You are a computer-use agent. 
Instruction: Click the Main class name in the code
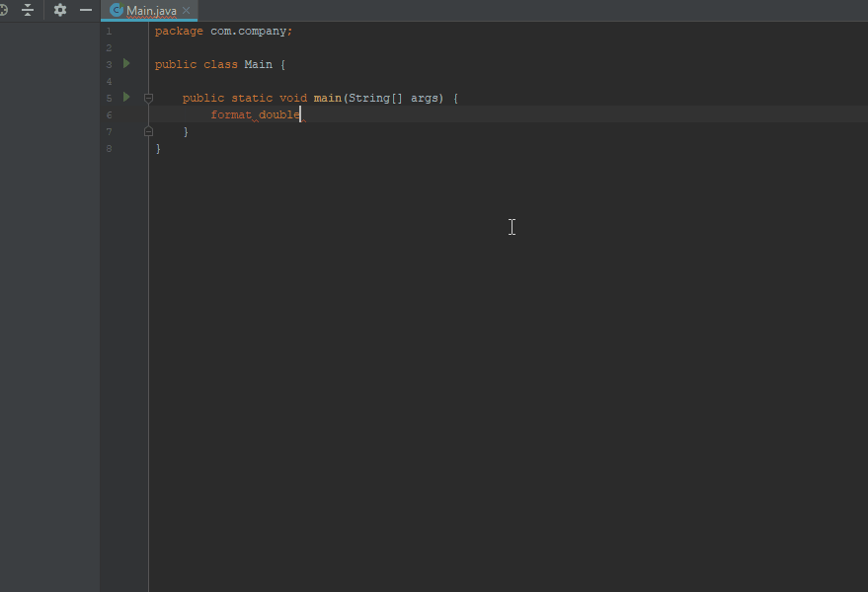258,64
